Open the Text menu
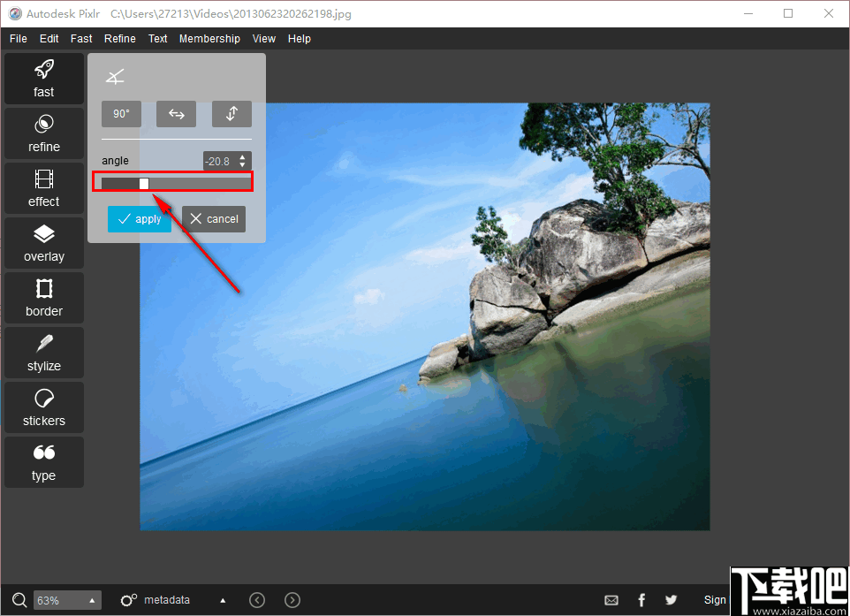This screenshot has width=850, height=616. coord(158,39)
